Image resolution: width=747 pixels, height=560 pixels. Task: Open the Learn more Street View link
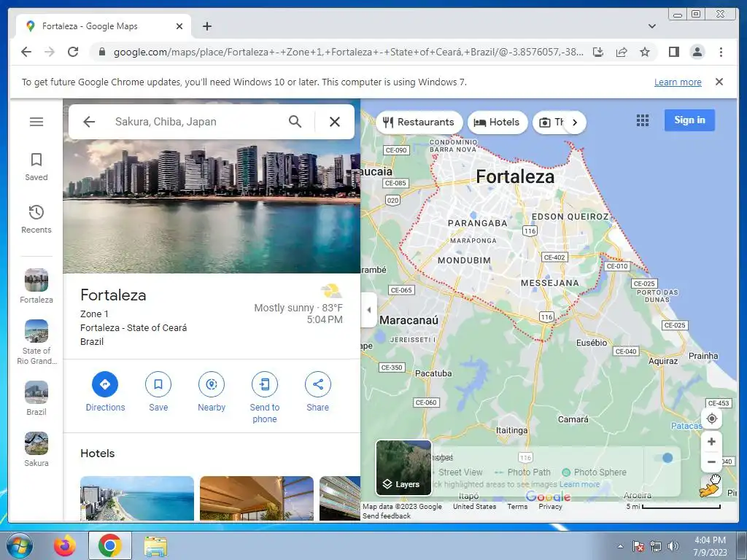[579, 484]
